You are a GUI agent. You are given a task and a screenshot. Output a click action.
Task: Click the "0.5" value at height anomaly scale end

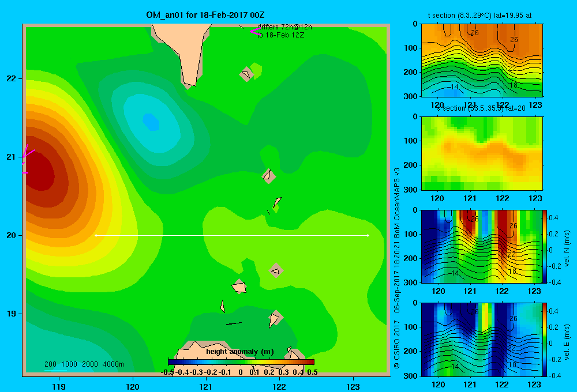(x=312, y=372)
